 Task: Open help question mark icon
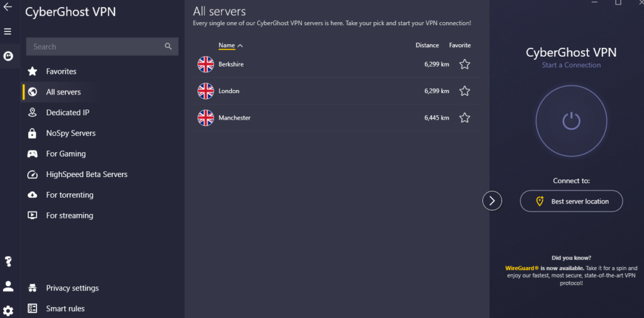click(x=8, y=261)
